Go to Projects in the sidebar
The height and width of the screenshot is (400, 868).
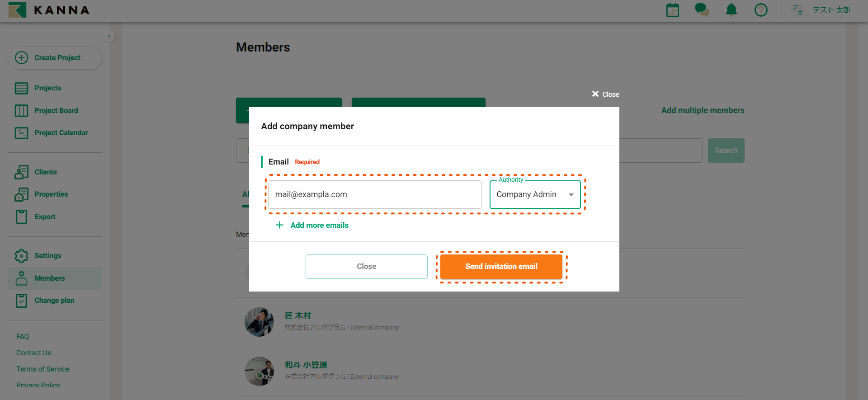click(47, 88)
